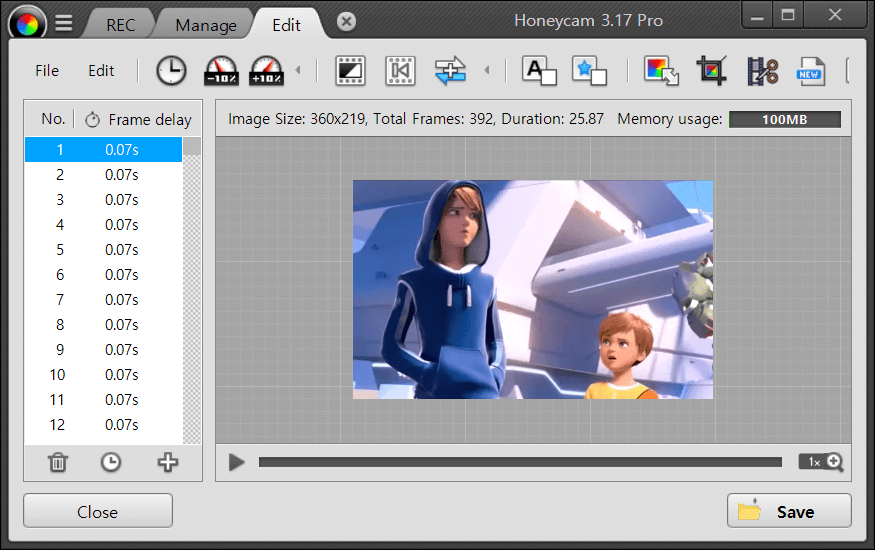Expand the small arrow after speed icons
The height and width of the screenshot is (550, 875).
(297, 70)
